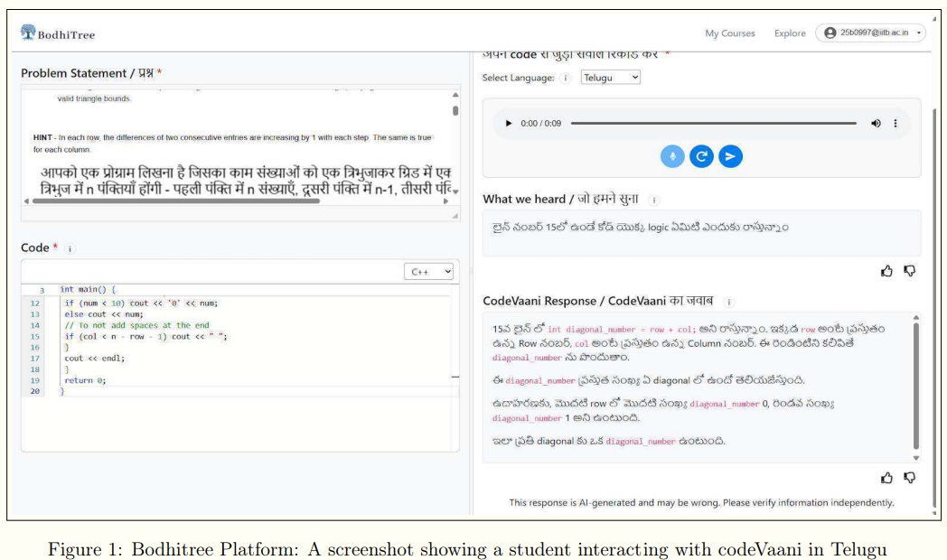Thumbs down the CodeVaani response
The width and height of the screenshot is (947, 560).
(909, 478)
